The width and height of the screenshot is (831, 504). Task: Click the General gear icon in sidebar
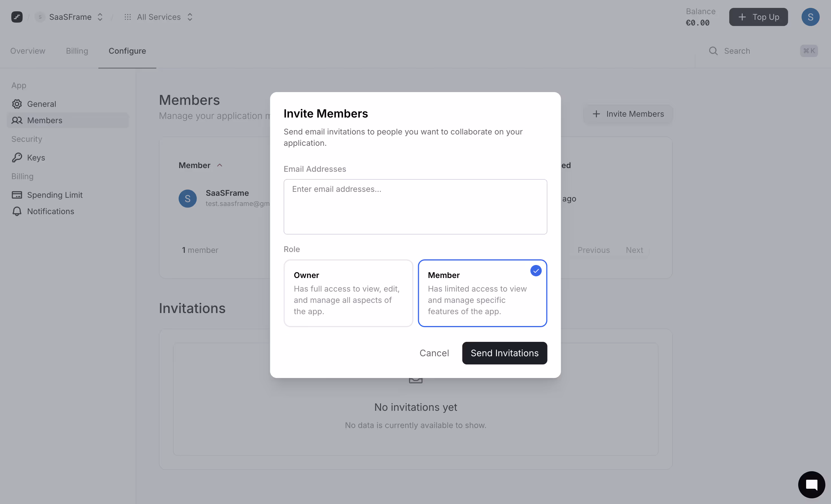click(17, 104)
